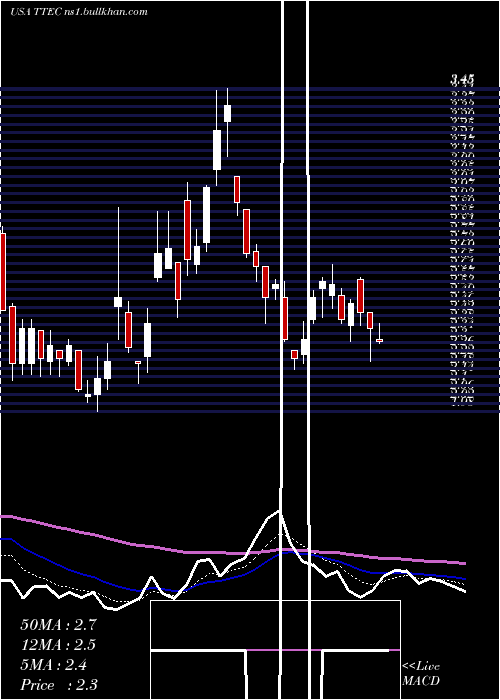Select the 12MA : 2.5 readout
Viewport: 500px width, 700px height.
(58, 645)
